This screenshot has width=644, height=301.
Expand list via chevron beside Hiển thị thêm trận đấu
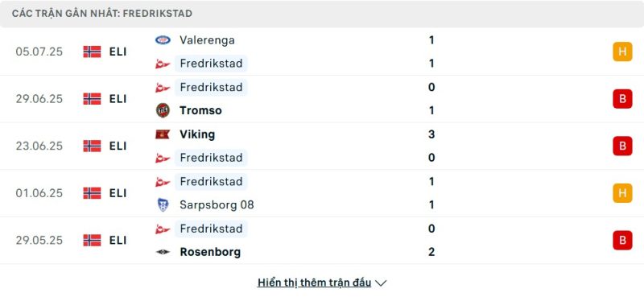[381, 283]
